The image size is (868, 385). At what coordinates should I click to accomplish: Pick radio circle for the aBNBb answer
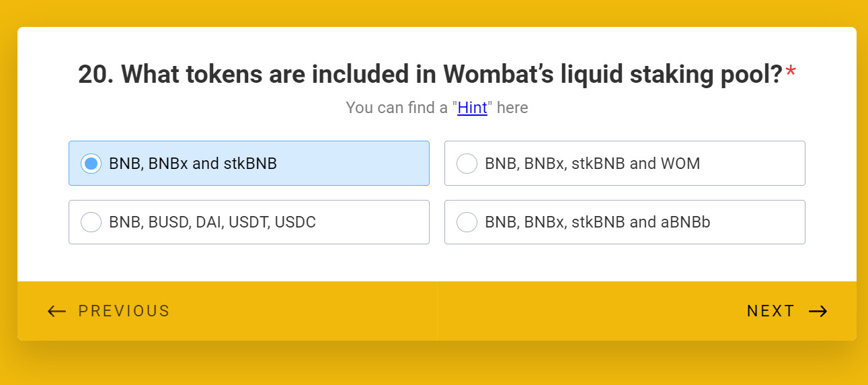pyautogui.click(x=467, y=222)
